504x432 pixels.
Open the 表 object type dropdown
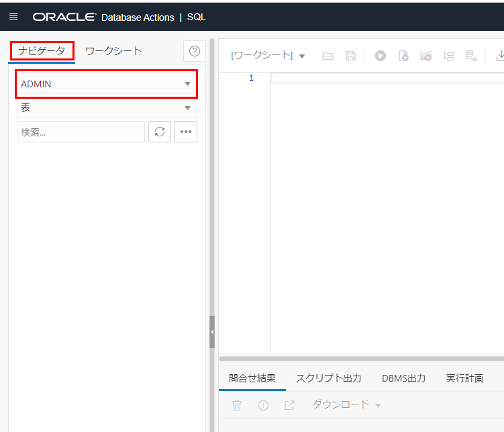point(187,108)
